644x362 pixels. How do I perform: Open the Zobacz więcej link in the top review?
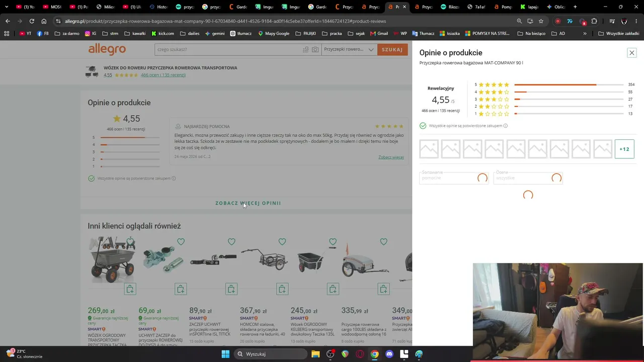pyautogui.click(x=391, y=157)
